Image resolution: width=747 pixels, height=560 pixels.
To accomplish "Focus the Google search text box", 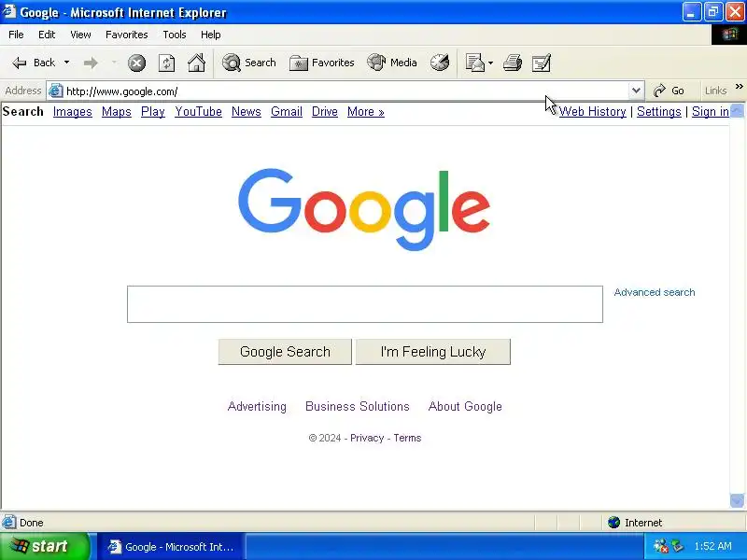I will point(365,304).
